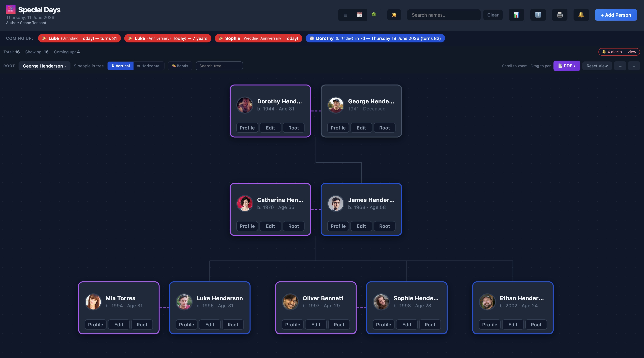
Task: Set Dorothy Henderson as Root
Action: coord(294,128)
